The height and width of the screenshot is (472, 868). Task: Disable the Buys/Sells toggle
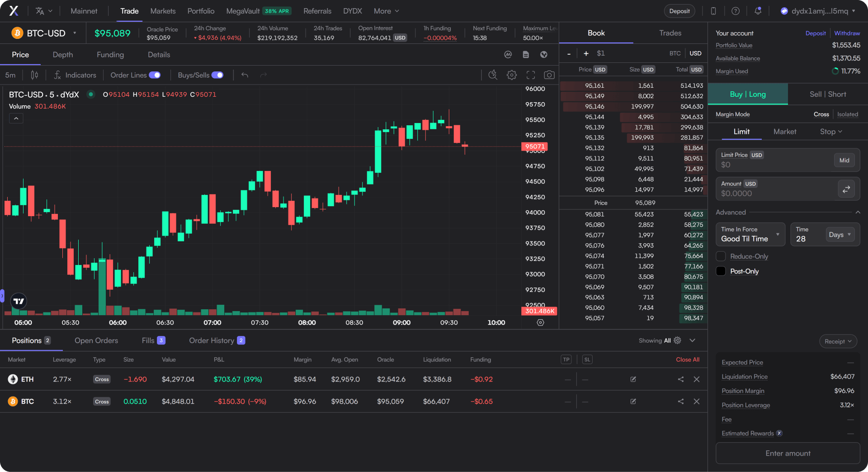(217, 75)
